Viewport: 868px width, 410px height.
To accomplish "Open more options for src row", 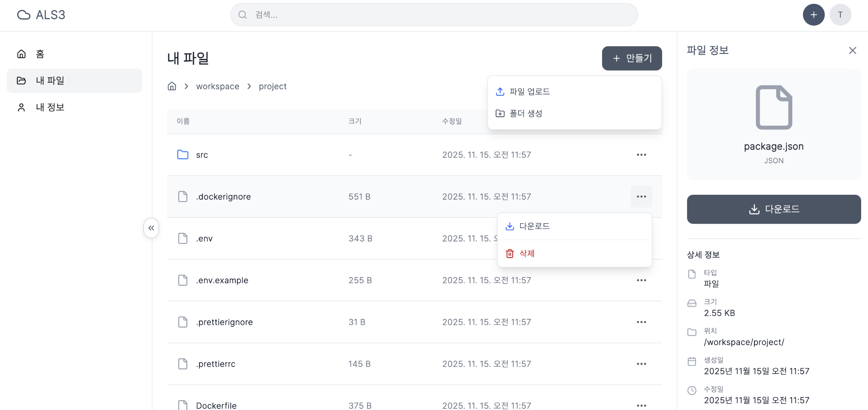I will tap(641, 155).
